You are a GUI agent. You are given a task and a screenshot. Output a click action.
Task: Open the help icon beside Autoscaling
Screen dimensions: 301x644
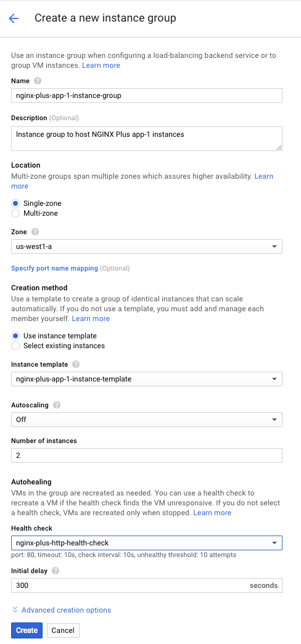(57, 405)
